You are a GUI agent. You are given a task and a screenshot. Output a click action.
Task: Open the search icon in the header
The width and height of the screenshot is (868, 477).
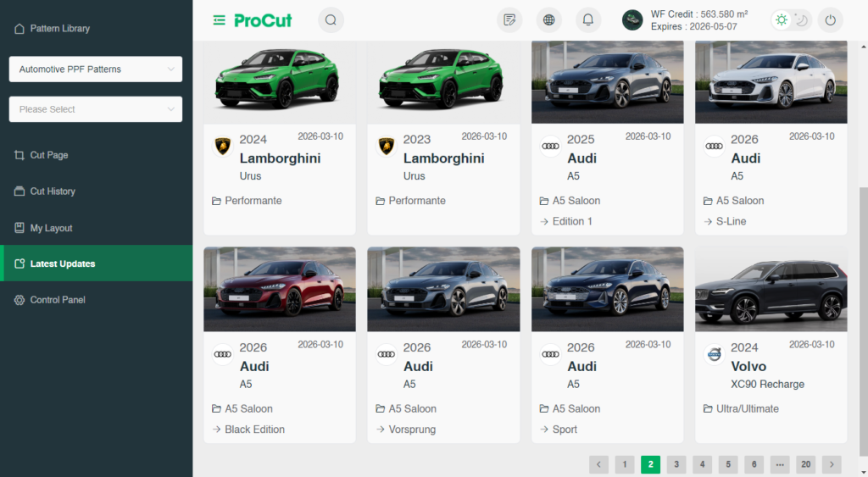331,20
